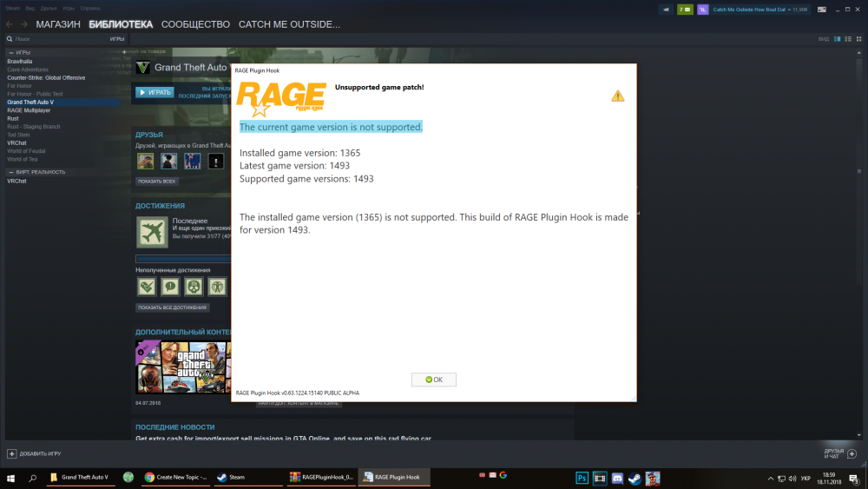868x489 pixels.
Task: Open the CATCH ME OUTSIDE... profile tab
Action: [289, 24]
